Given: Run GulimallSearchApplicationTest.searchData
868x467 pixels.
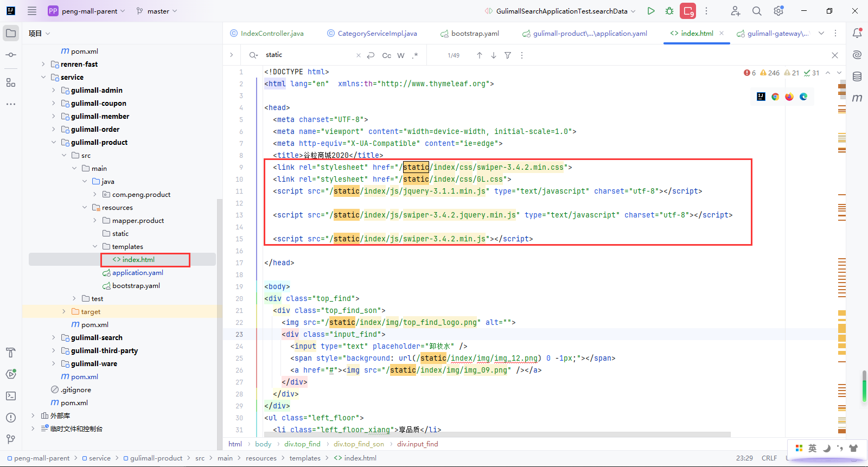Looking at the screenshot, I should click(651, 11).
